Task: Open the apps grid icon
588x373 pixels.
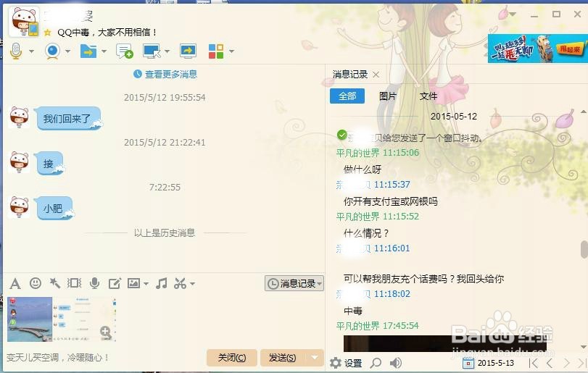Action: pos(216,51)
